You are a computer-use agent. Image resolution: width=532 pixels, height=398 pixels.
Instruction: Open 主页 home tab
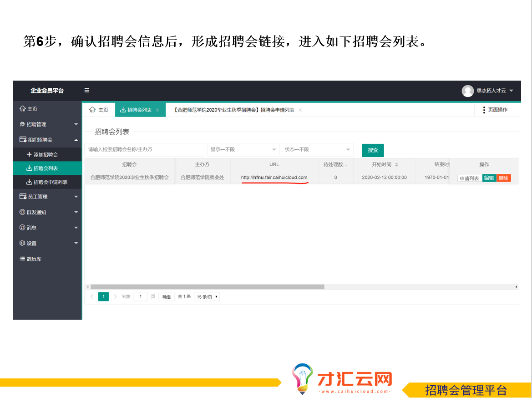99,110
